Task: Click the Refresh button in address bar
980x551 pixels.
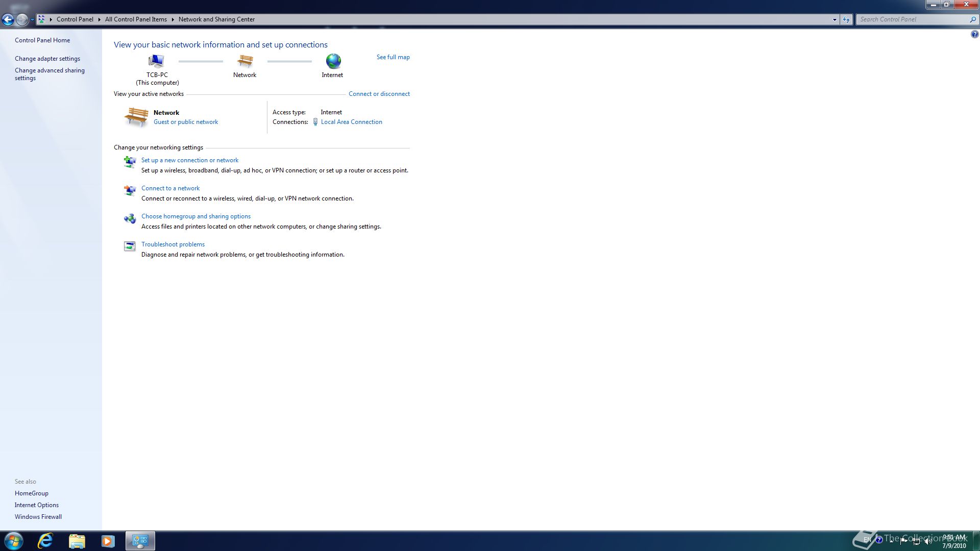Action: point(846,19)
